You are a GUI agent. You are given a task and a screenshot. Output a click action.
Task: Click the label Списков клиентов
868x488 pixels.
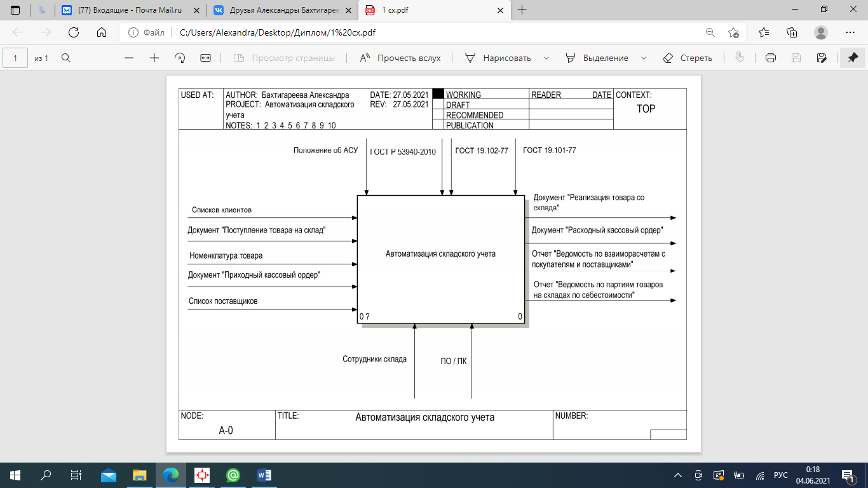tap(222, 210)
